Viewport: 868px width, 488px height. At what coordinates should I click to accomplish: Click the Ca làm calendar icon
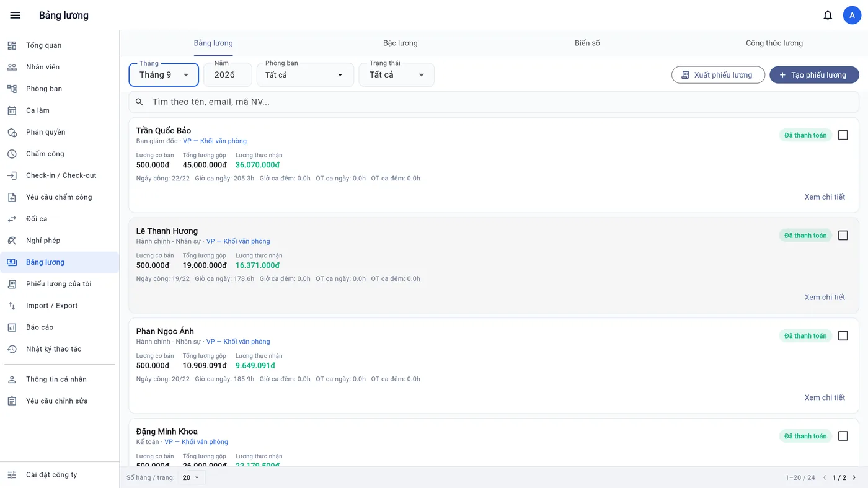pyautogui.click(x=12, y=110)
